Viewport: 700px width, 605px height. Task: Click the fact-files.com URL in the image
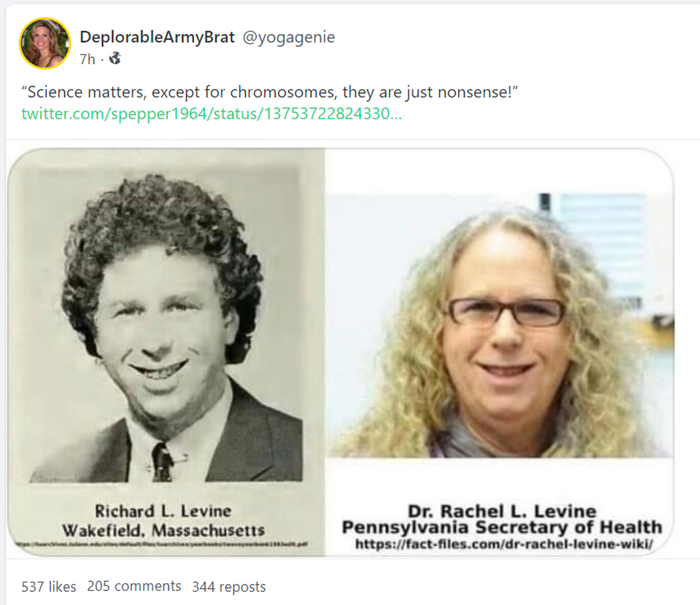(x=504, y=544)
